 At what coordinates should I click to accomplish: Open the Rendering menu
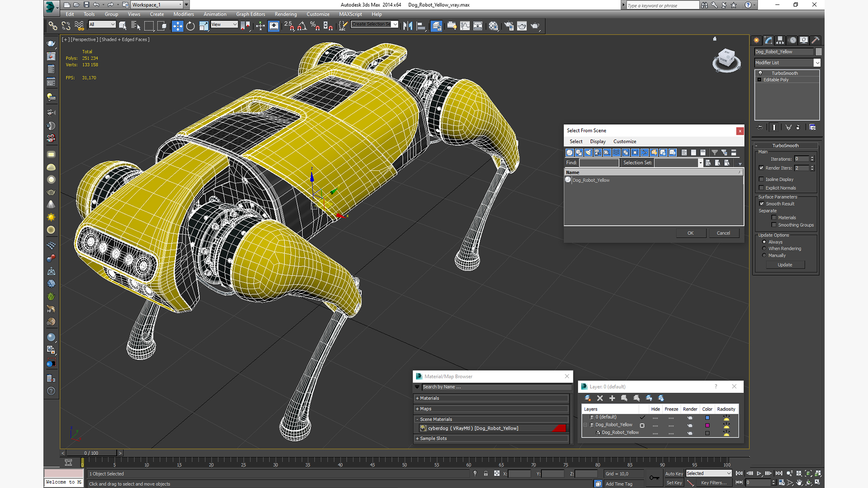pyautogui.click(x=285, y=14)
